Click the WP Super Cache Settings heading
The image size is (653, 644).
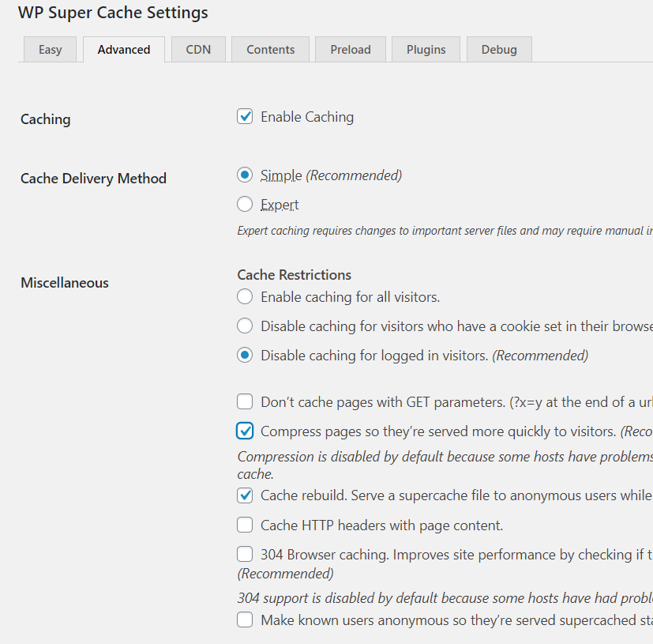(x=113, y=13)
